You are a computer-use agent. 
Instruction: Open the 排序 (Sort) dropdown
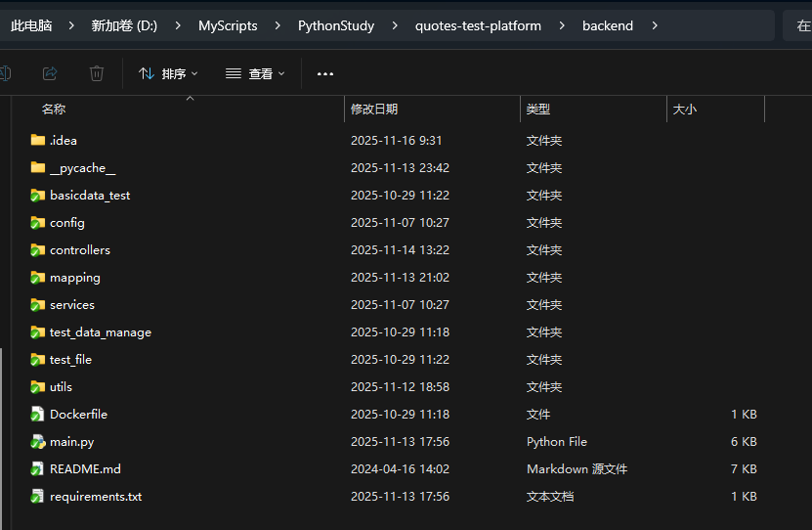[168, 73]
